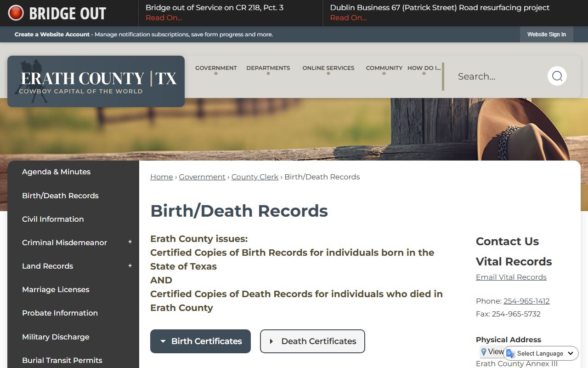Open Marriage Licenses sidebar page

click(56, 289)
